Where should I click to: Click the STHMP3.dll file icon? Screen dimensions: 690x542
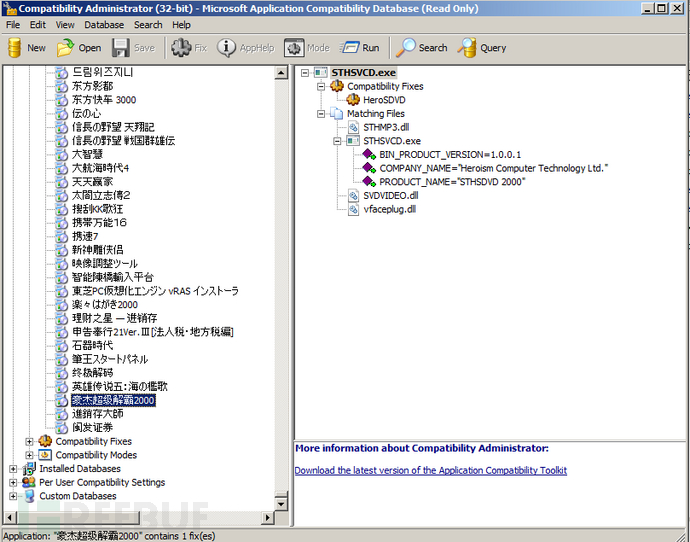353,127
